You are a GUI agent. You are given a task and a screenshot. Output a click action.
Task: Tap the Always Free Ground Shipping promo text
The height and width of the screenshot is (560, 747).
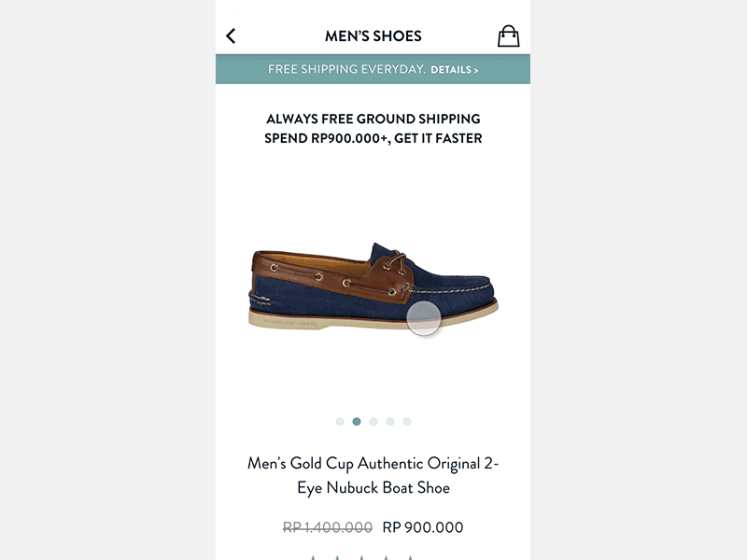coord(373,129)
